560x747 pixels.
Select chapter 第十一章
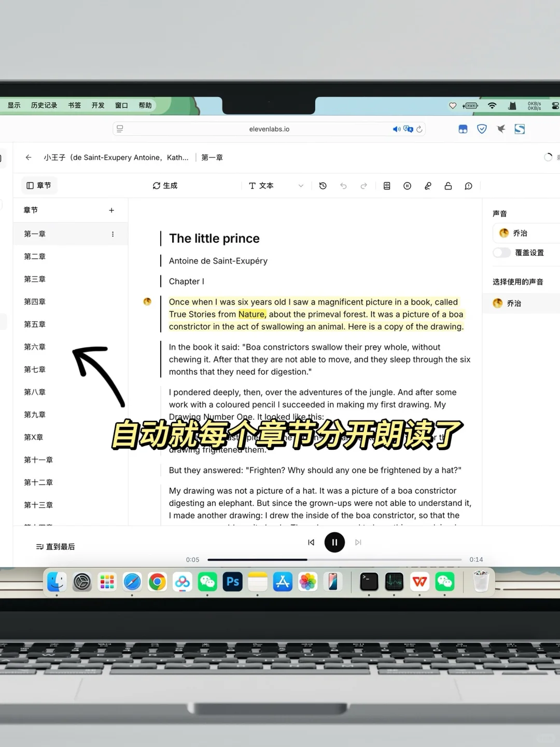pyautogui.click(x=71, y=460)
